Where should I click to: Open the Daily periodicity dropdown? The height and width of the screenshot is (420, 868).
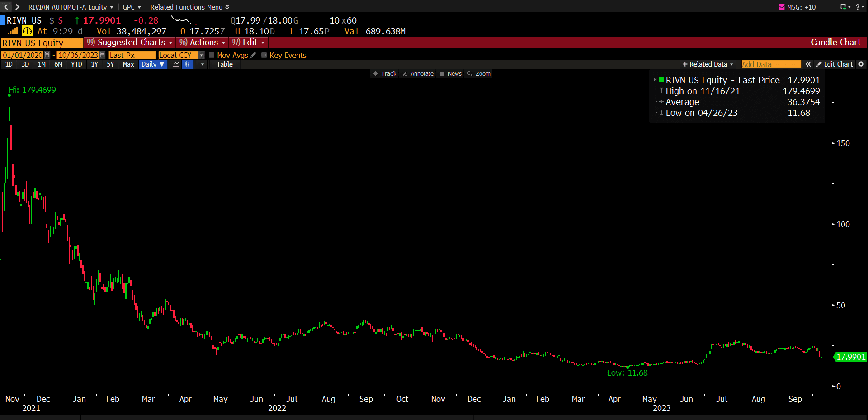pyautogui.click(x=153, y=64)
